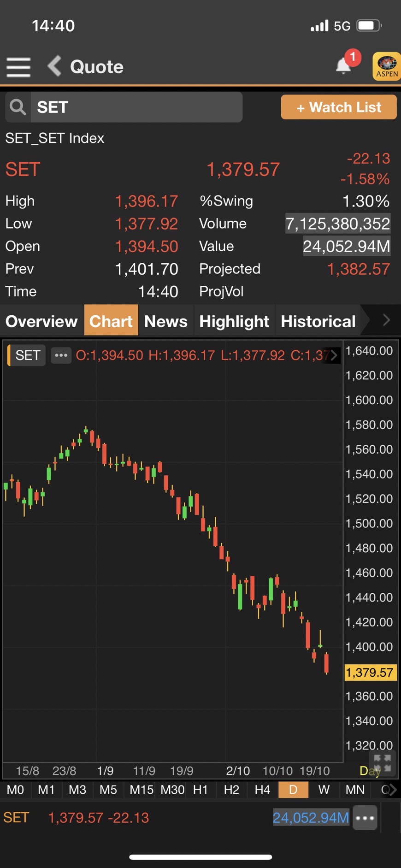Viewport: 401px width, 868px height.
Task: Tap the SET symbol search field
Action: 136,107
